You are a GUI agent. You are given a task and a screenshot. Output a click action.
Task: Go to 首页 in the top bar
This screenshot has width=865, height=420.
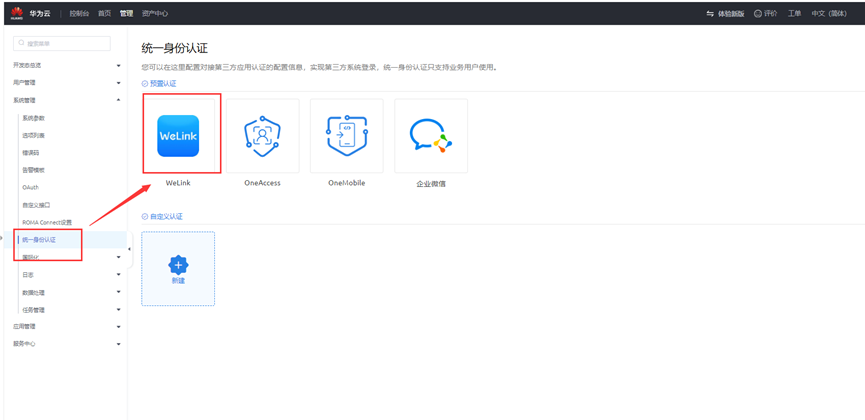tap(104, 13)
